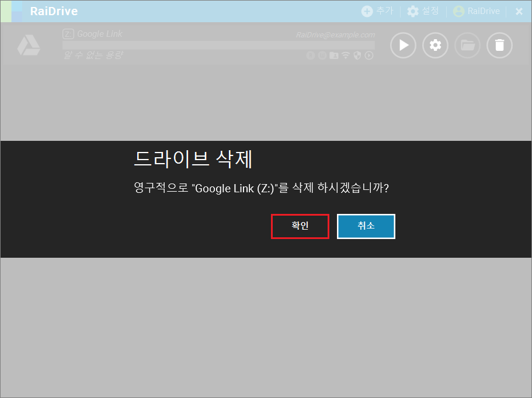The width and height of the screenshot is (532, 398).
Task: Open the RaiDrive account menu icon
Action: 458,11
